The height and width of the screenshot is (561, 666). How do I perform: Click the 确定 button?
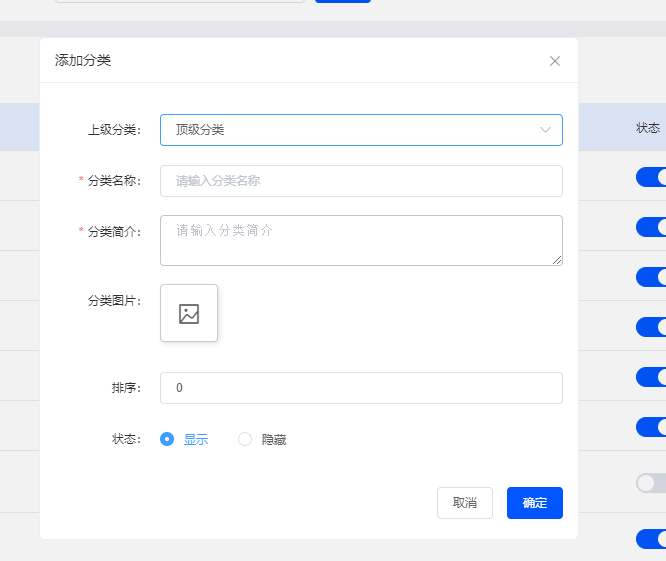click(535, 503)
